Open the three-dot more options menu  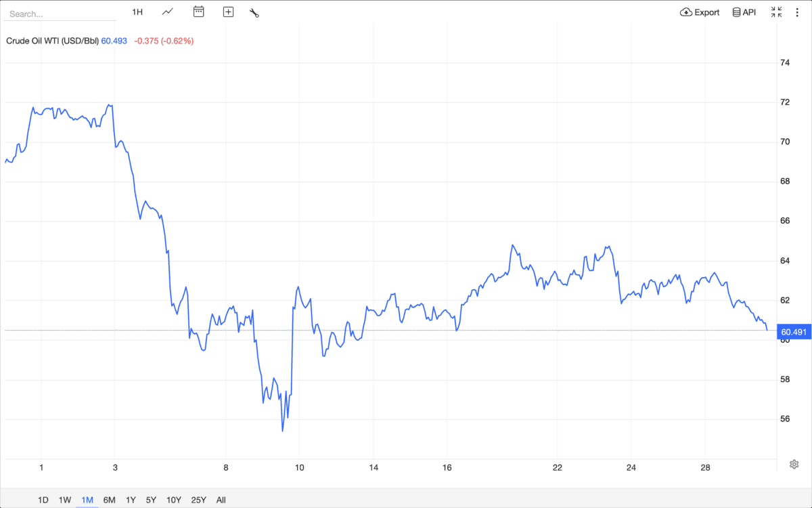[x=797, y=12]
